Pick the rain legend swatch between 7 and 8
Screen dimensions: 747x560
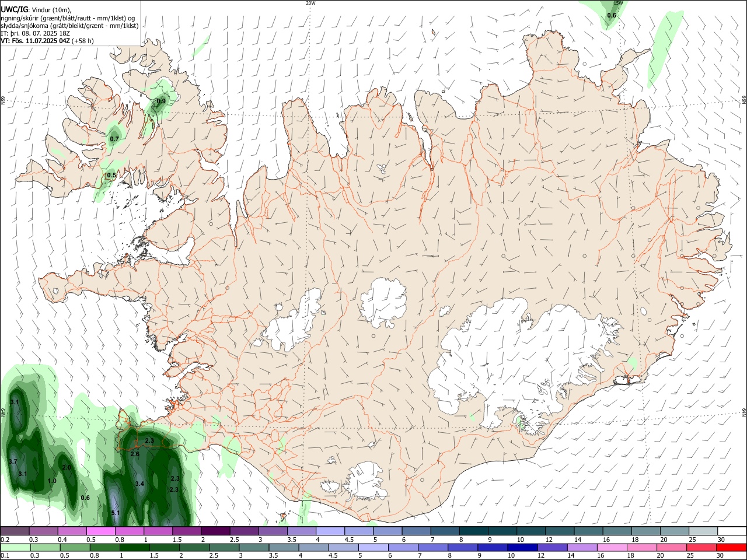(x=433, y=547)
